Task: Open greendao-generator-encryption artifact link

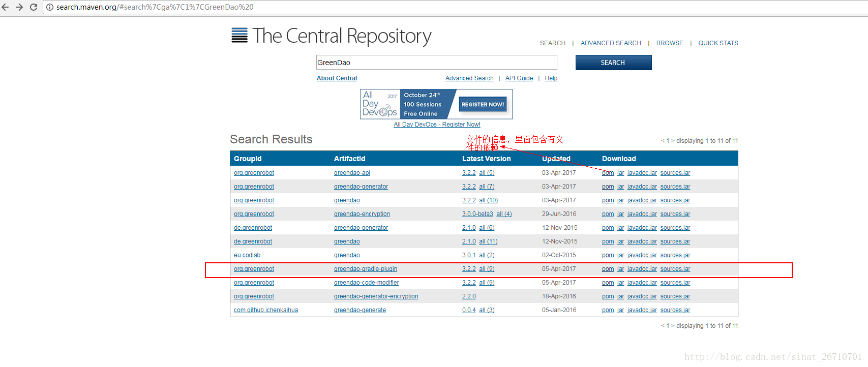Action: (x=376, y=296)
